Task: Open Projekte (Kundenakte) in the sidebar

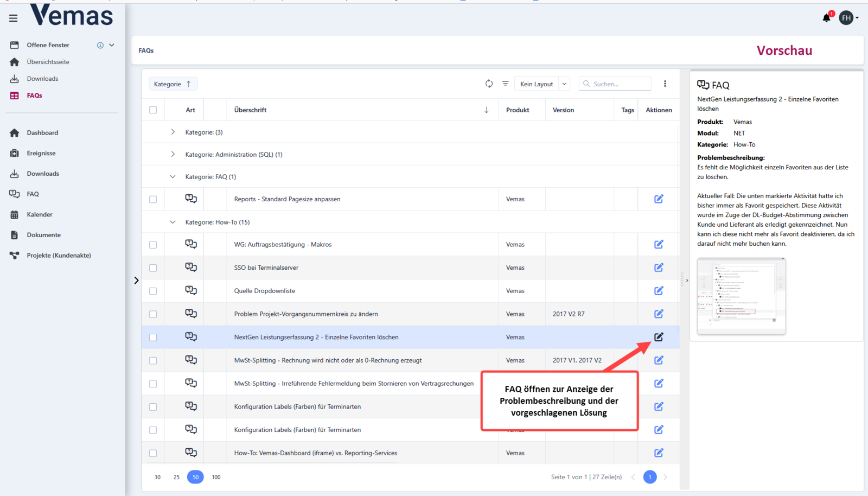Action: coord(59,255)
